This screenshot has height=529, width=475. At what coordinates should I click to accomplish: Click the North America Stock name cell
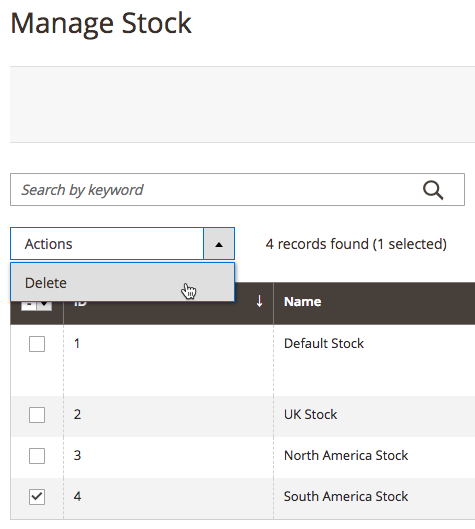(x=346, y=455)
